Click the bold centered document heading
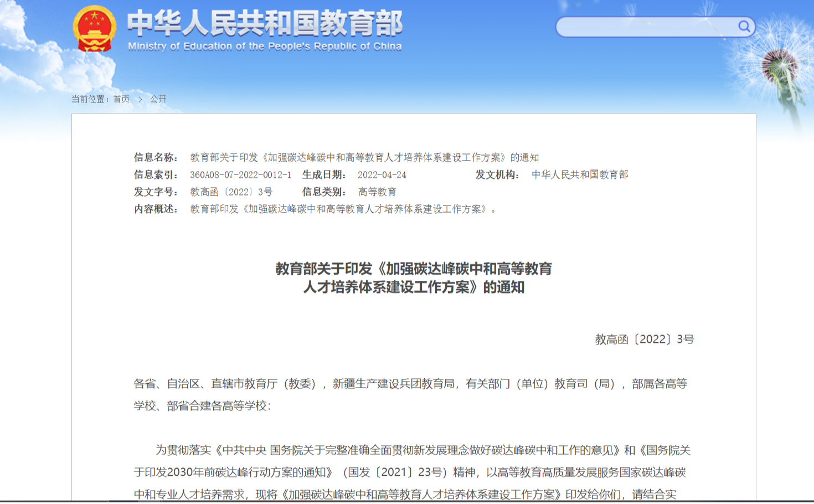The width and height of the screenshot is (814, 504). 414,278
